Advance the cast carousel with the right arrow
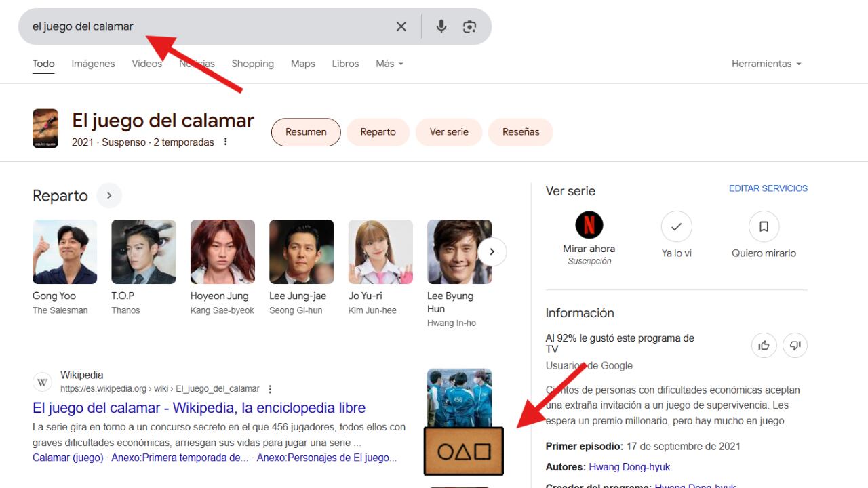 click(x=492, y=251)
